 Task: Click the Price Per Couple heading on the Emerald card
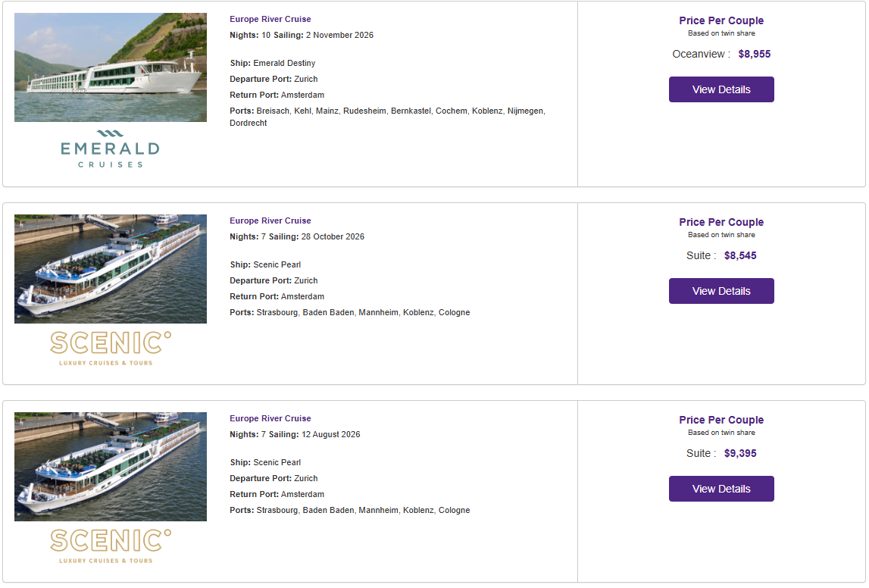click(721, 20)
